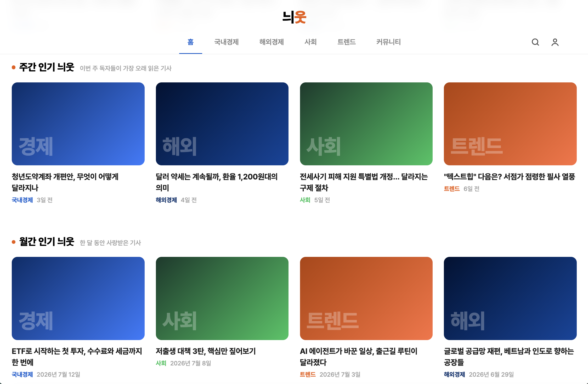Read headline 전세사기 피해 지원 특별법 개정
The height and width of the screenshot is (384, 588).
coord(364,182)
